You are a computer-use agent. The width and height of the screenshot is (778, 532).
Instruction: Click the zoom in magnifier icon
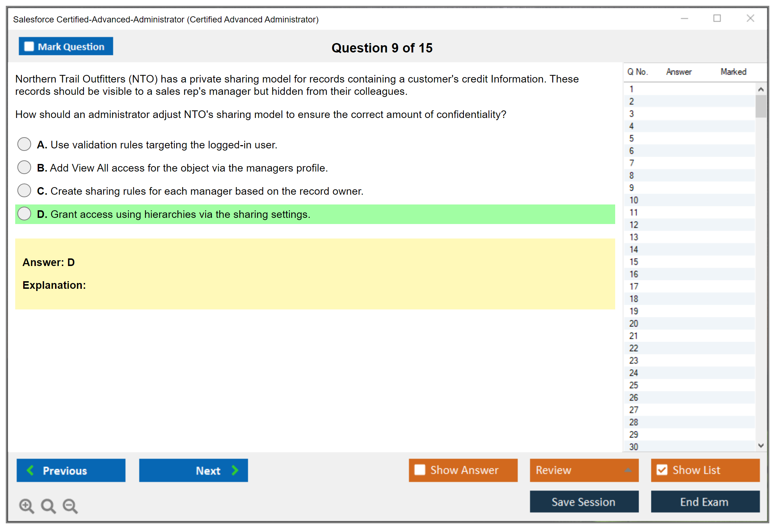pyautogui.click(x=26, y=506)
